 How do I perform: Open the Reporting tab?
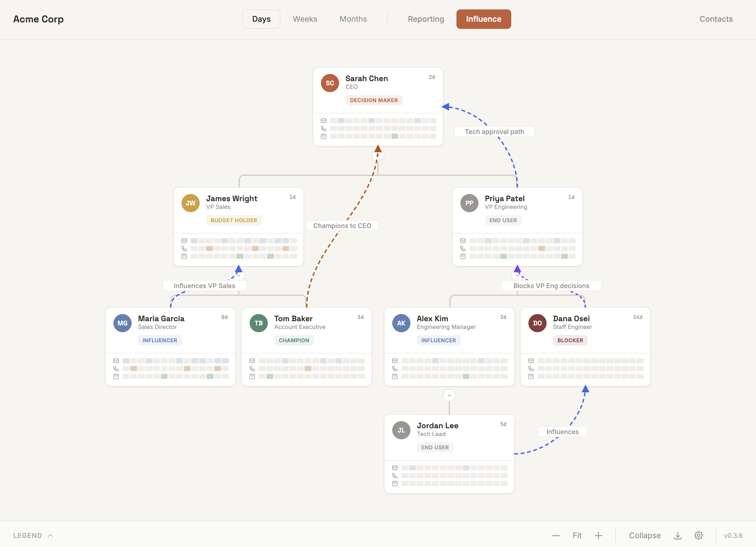[426, 19]
